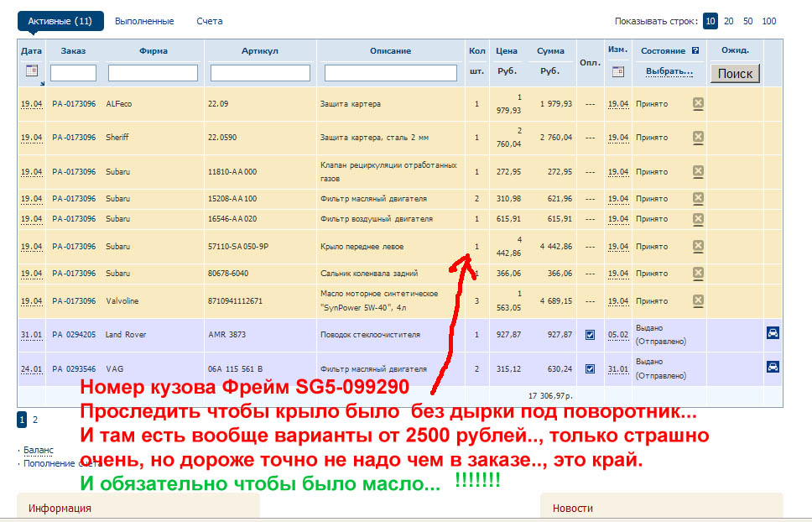Screen dimensions: 812x522
Task: Open the Баланс link
Action: coord(38,451)
